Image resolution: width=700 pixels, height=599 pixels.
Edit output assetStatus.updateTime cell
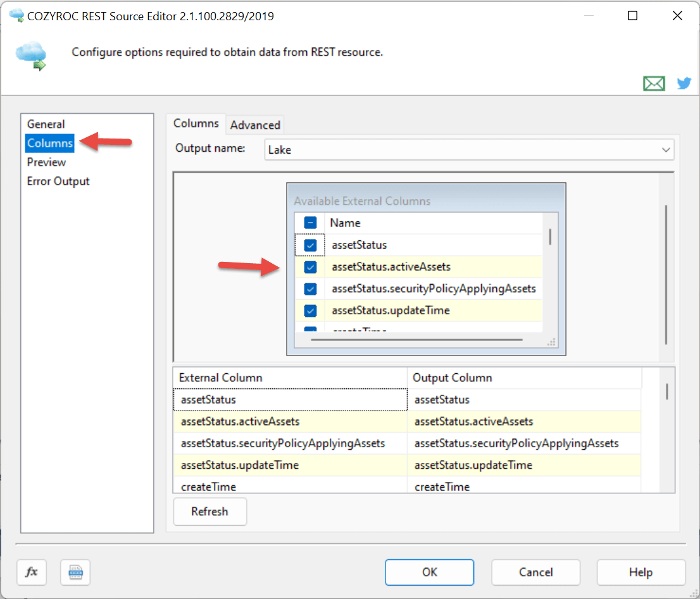525,465
